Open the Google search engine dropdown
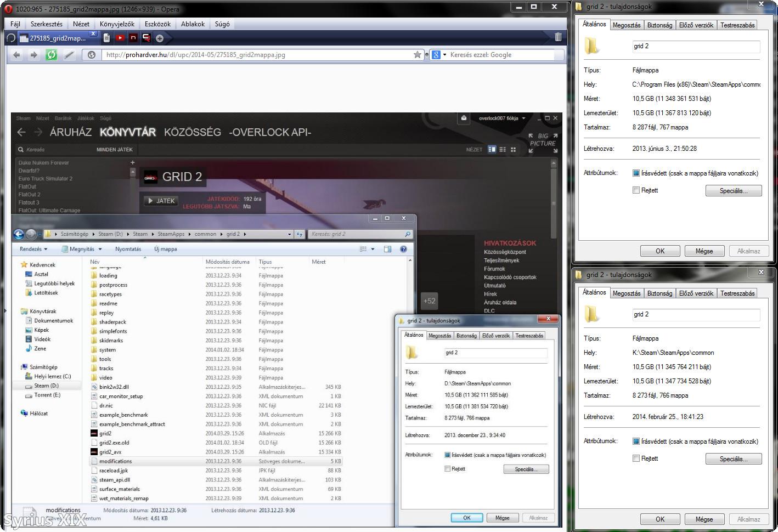Image resolution: width=778 pixels, height=532 pixels. (x=438, y=55)
